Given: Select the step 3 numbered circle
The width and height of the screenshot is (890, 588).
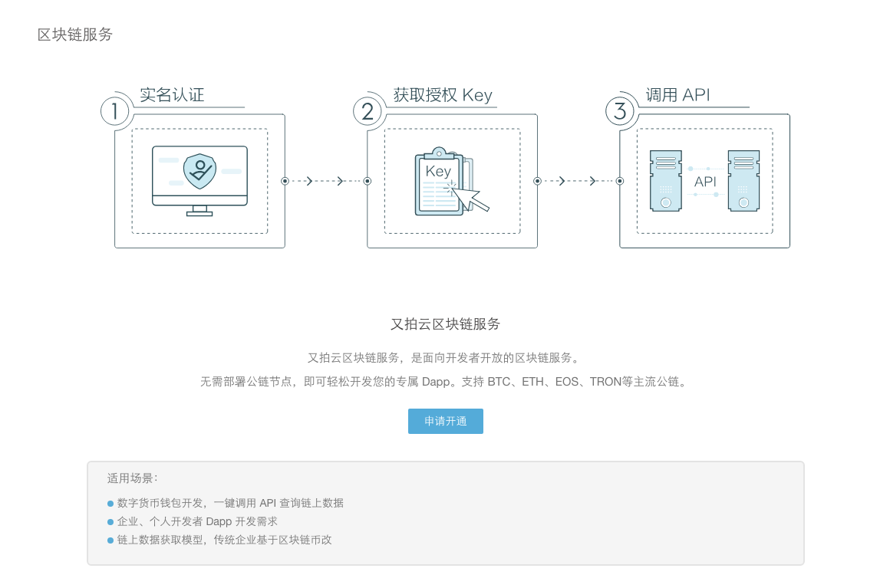Looking at the screenshot, I should coord(618,111).
